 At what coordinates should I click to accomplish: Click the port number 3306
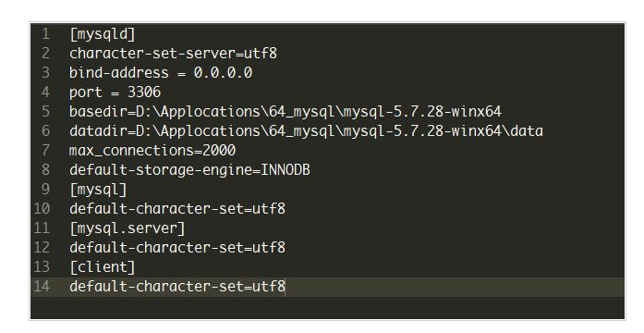pos(144,92)
